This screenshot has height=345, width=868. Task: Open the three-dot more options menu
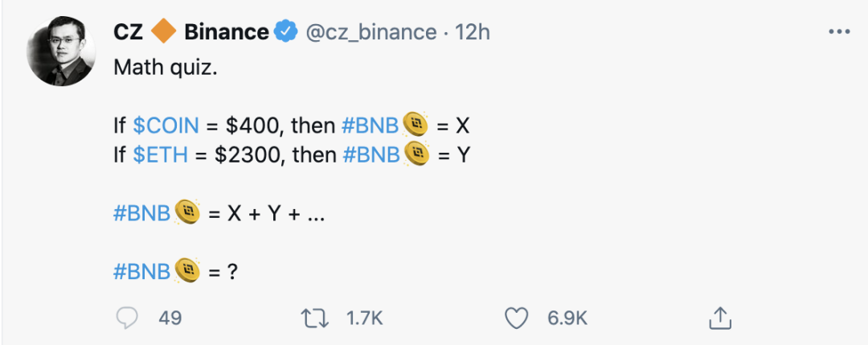[838, 32]
